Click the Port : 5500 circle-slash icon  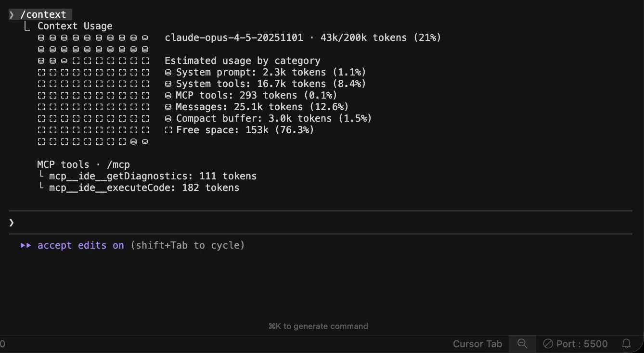[x=548, y=343]
